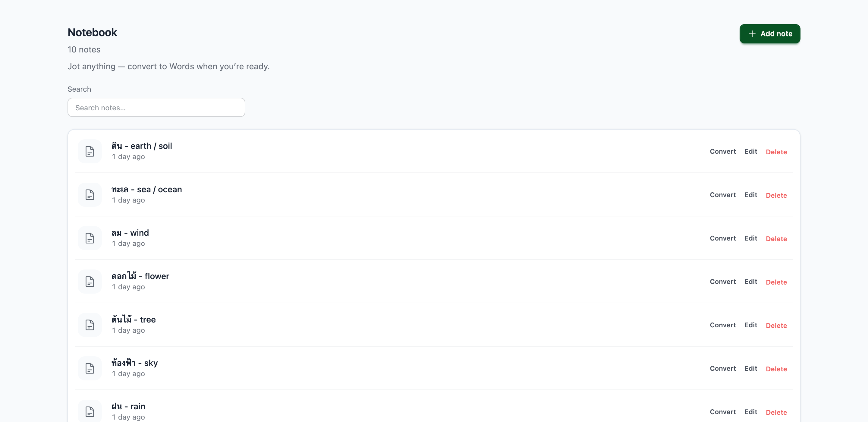Select the note text 'ลม - wind'
Screen dimensions: 868x422
(130, 233)
